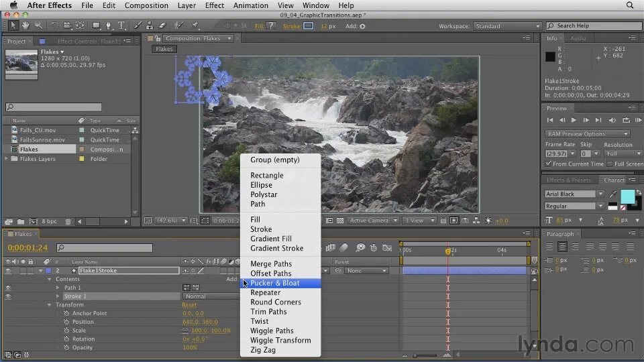
Task: Center-align text in Paragraph panel
Action: [x=562, y=247]
